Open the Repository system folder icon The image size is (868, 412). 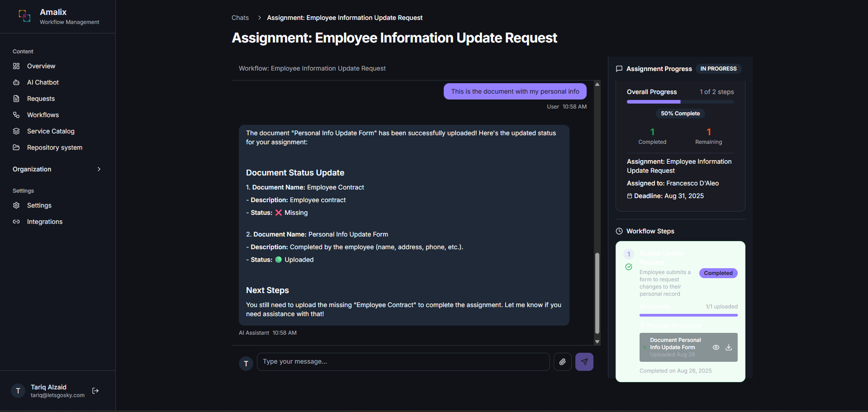(x=16, y=147)
